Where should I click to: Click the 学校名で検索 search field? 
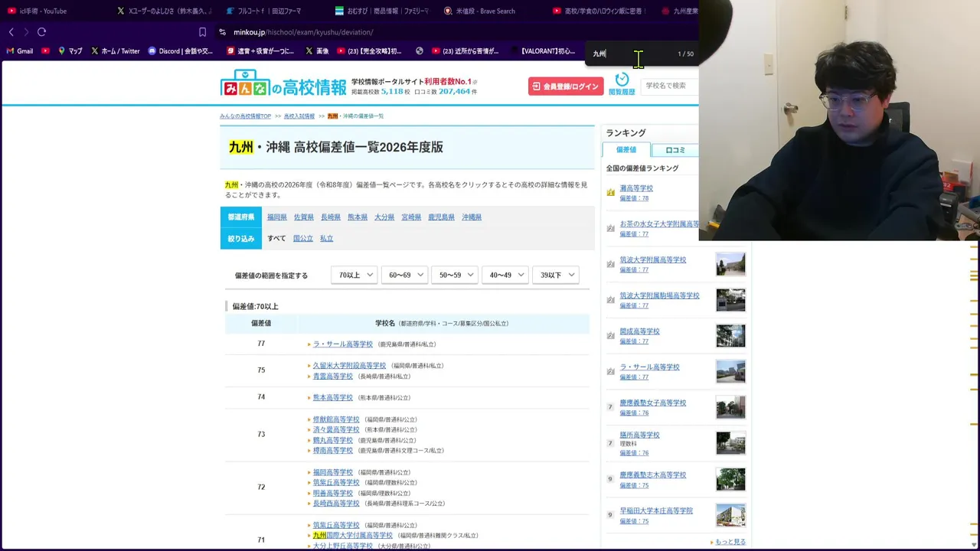click(669, 86)
